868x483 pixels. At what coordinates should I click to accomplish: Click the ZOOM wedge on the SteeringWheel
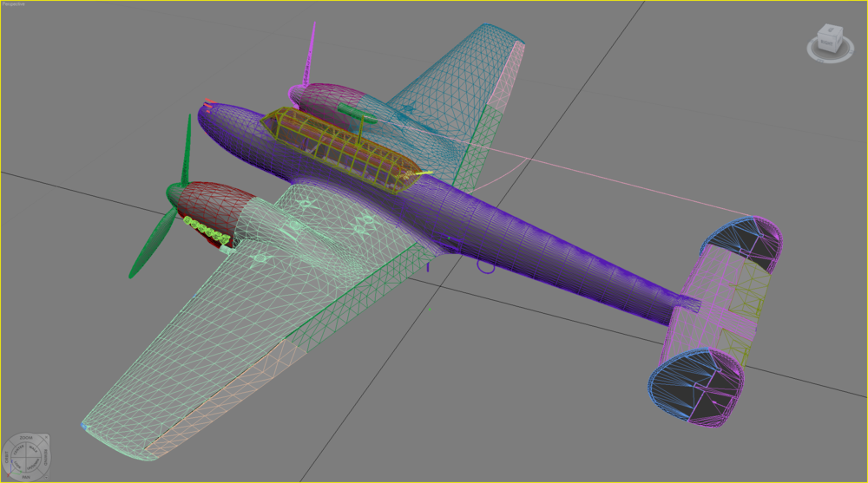[x=26, y=439]
